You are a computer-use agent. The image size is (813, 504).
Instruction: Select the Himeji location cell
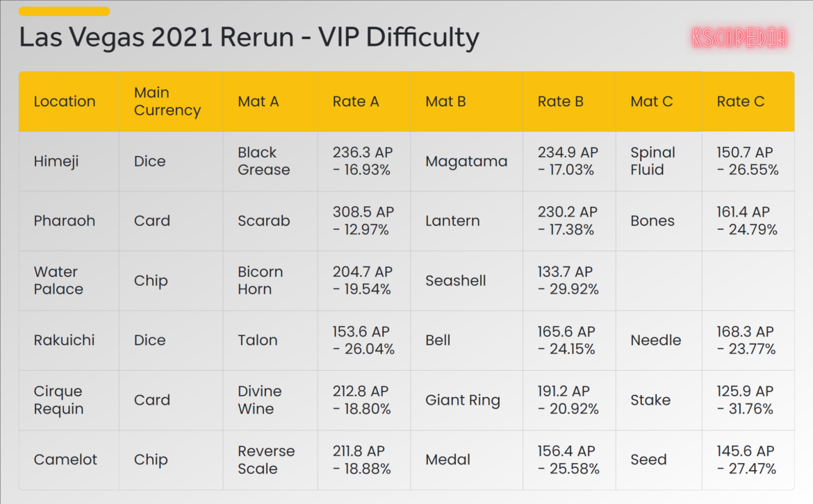tap(56, 161)
